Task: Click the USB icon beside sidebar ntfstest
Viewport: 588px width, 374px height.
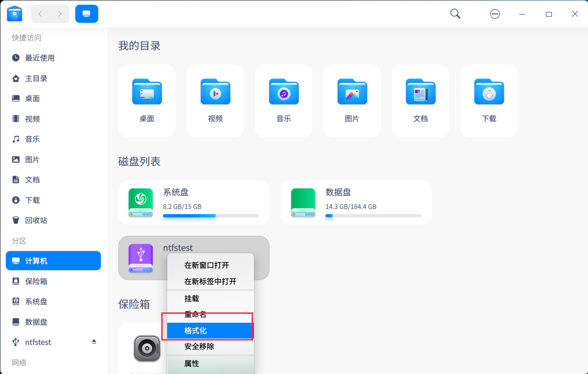Action: pos(16,342)
